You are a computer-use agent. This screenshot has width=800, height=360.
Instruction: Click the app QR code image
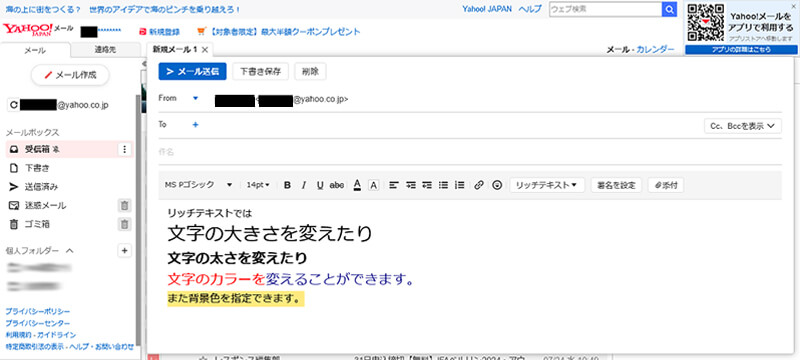706,22
